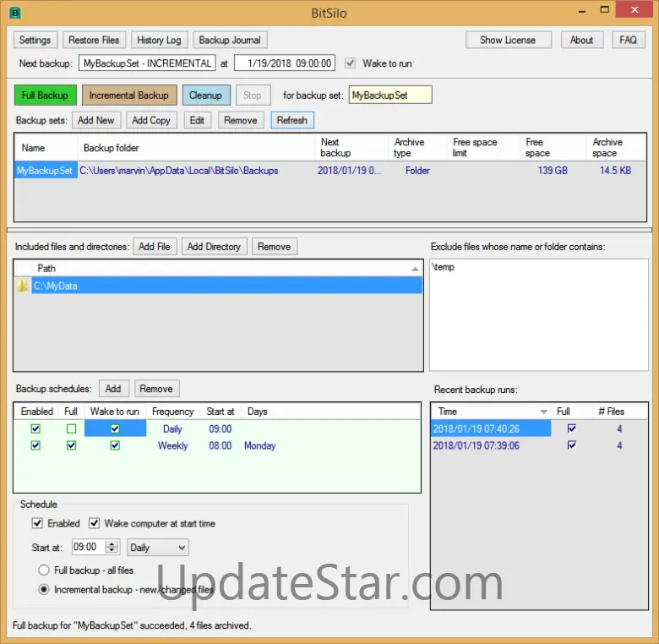
Task: Open the FAQ
Action: click(x=628, y=40)
